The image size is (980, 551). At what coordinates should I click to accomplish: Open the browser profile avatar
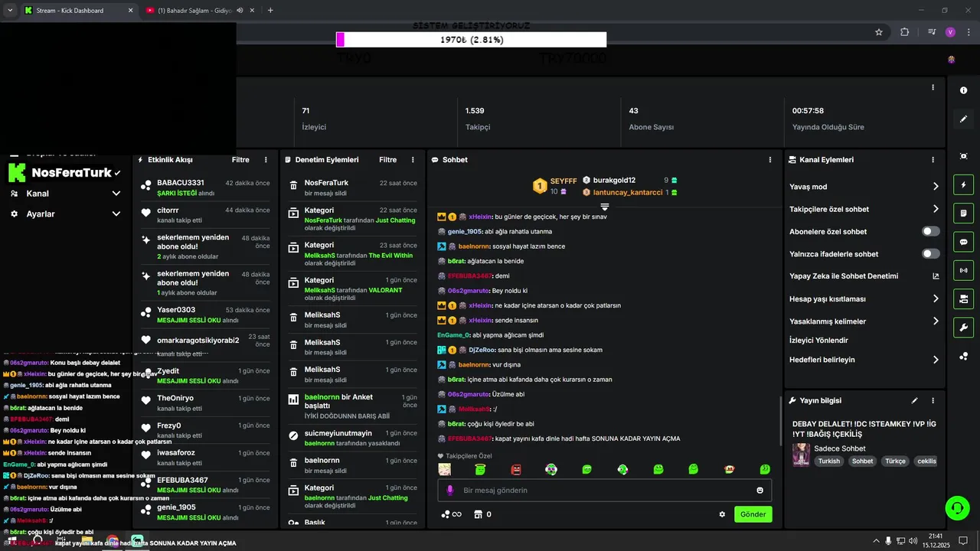[x=950, y=32]
